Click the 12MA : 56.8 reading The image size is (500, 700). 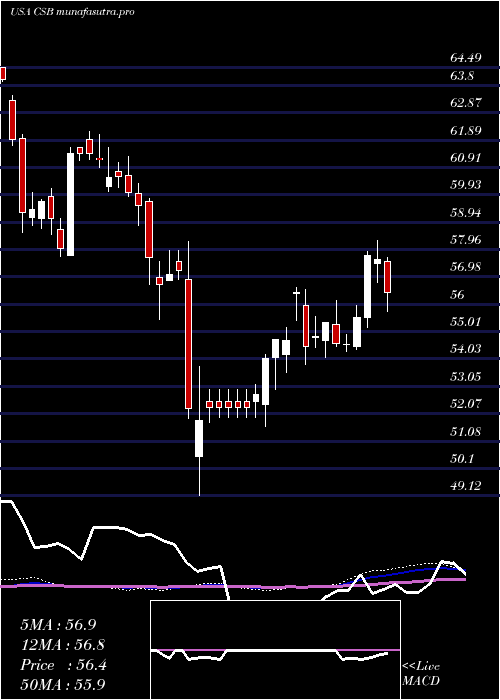pos(62,645)
